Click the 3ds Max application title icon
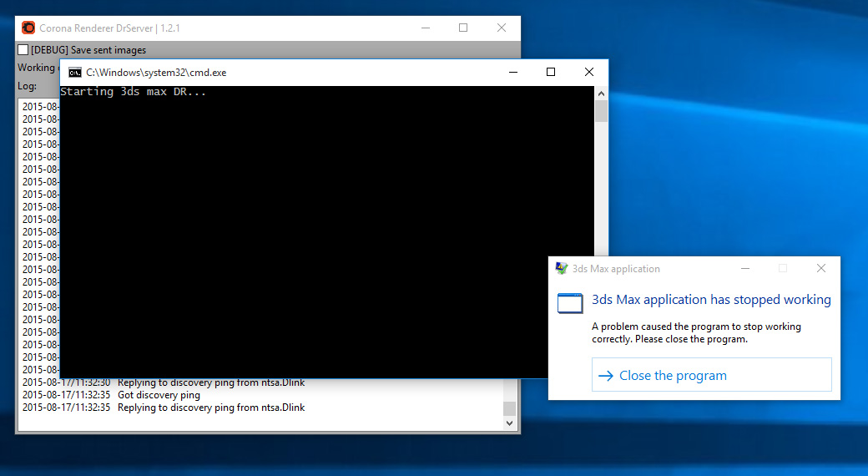868x476 pixels. point(562,269)
